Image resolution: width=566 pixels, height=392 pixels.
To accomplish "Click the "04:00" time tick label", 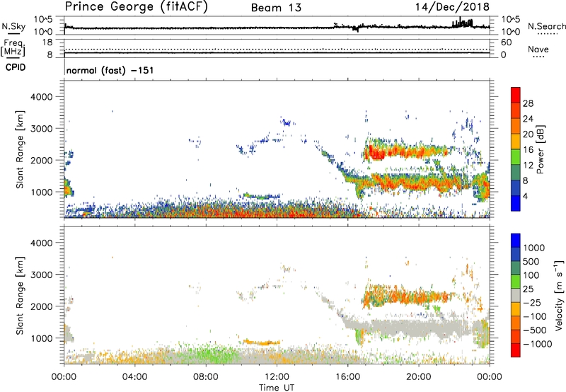I will (135, 377).
